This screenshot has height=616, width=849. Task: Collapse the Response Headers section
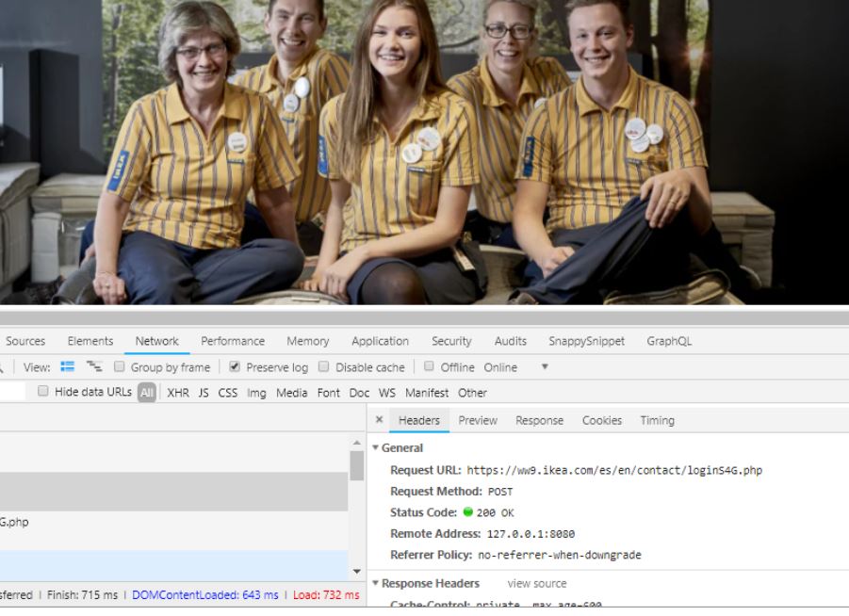click(376, 584)
